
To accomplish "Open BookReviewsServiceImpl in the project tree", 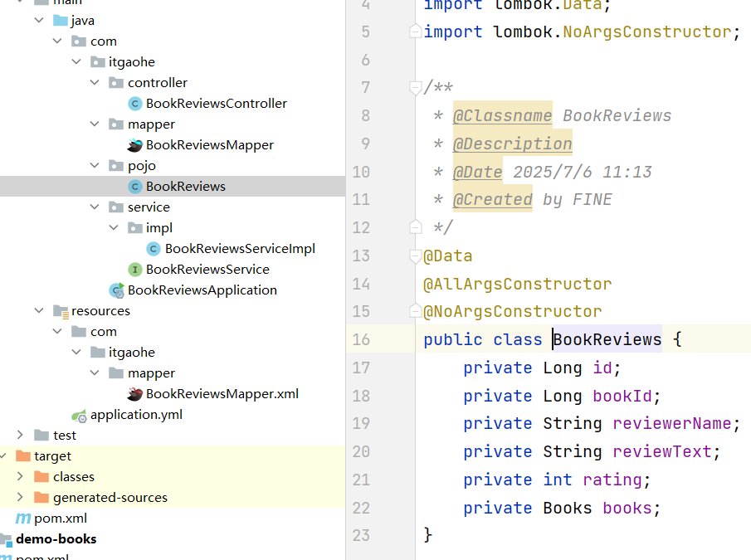I will pyautogui.click(x=240, y=248).
